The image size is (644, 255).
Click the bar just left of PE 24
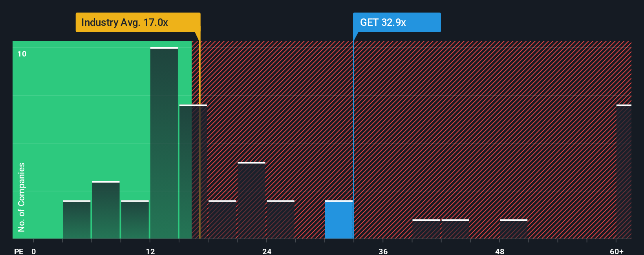pos(251,200)
